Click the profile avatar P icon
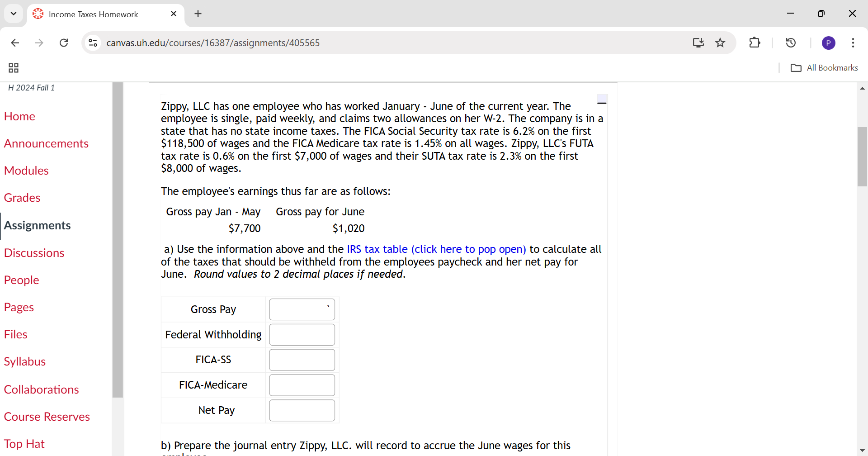Viewport: 868px width, 456px height. click(829, 43)
